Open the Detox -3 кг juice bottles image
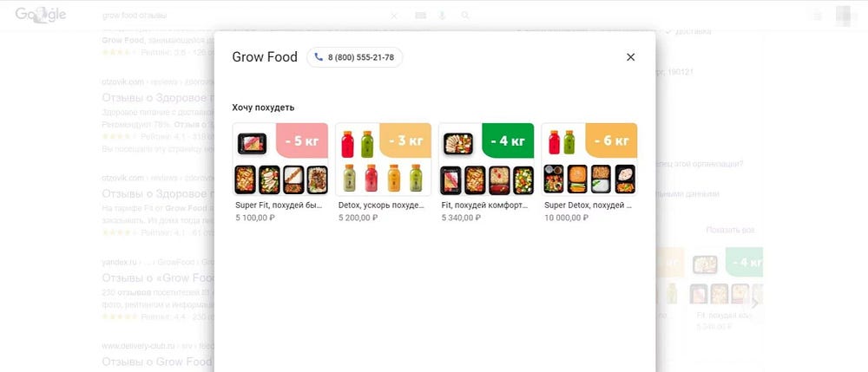This screenshot has width=868, height=372. pyautogui.click(x=383, y=160)
